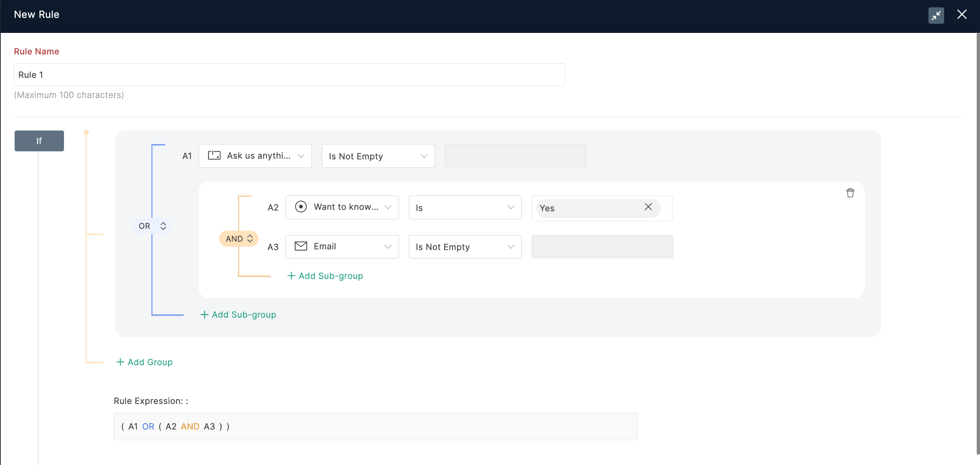980x465 pixels.
Task: Click the Rule Name input field
Action: point(289,75)
